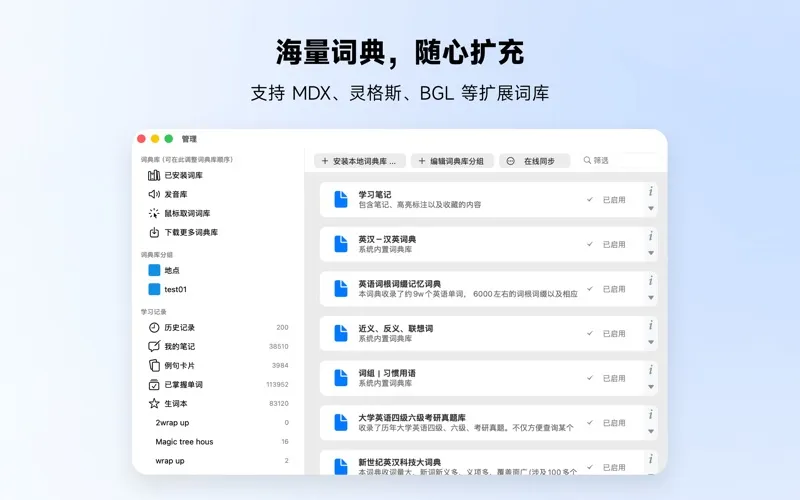Click file icon of 英汉－汉英词典
Viewport: 800px width, 500px height.
(341, 244)
